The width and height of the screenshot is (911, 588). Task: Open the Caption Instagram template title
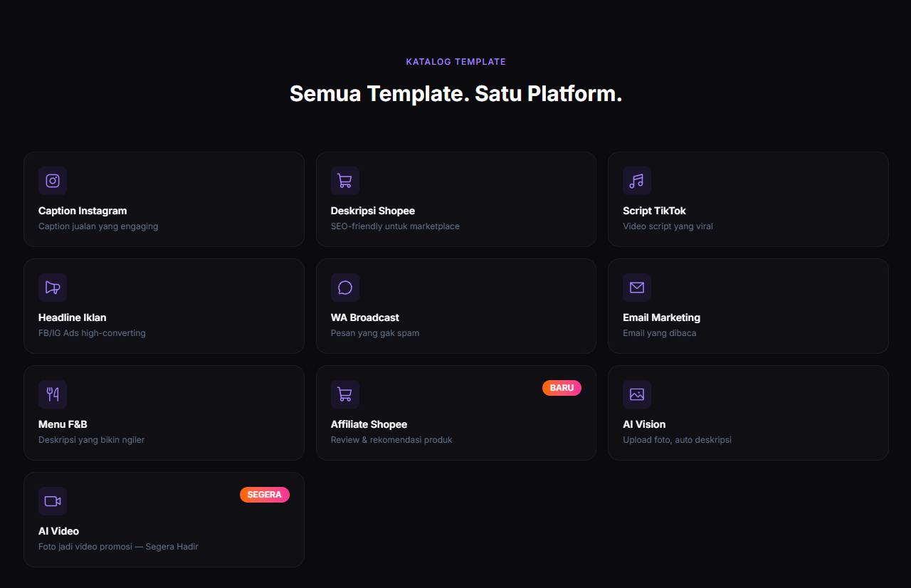pos(83,211)
